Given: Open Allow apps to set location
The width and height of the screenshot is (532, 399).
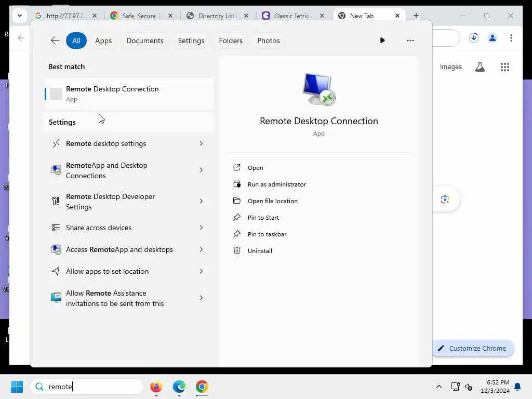Looking at the screenshot, I should pyautogui.click(x=129, y=271).
